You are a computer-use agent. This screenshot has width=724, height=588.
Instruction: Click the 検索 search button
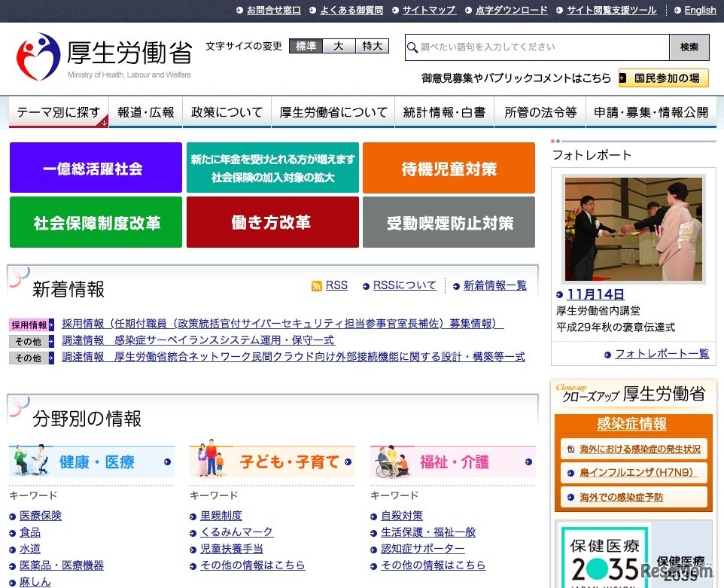click(689, 47)
